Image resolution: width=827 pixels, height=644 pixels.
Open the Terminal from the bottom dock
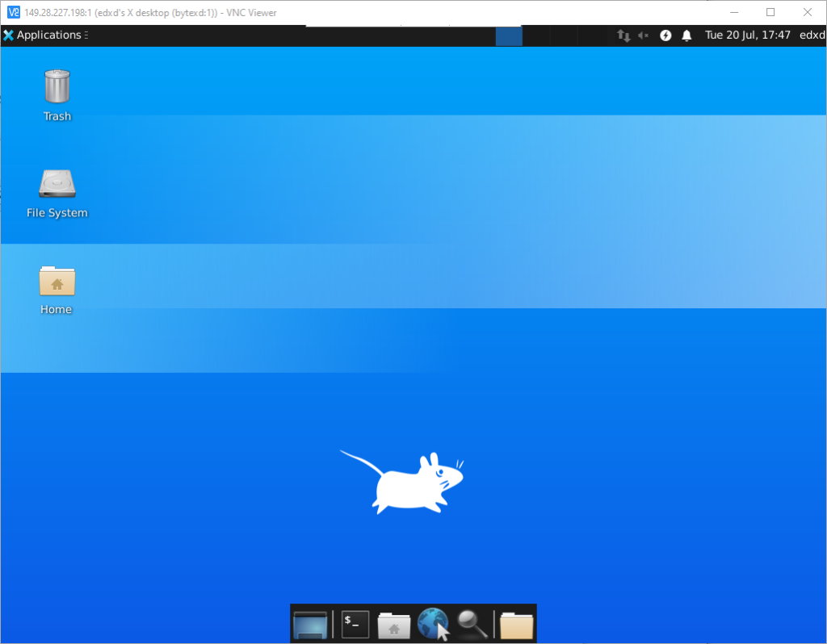point(355,624)
